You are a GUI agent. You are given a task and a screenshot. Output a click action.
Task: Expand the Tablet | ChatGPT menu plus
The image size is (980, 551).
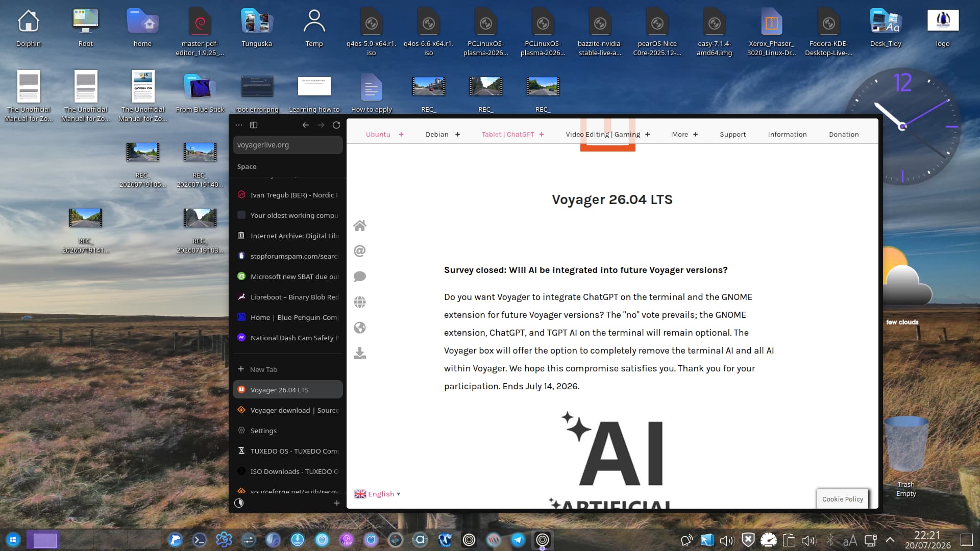tap(542, 135)
